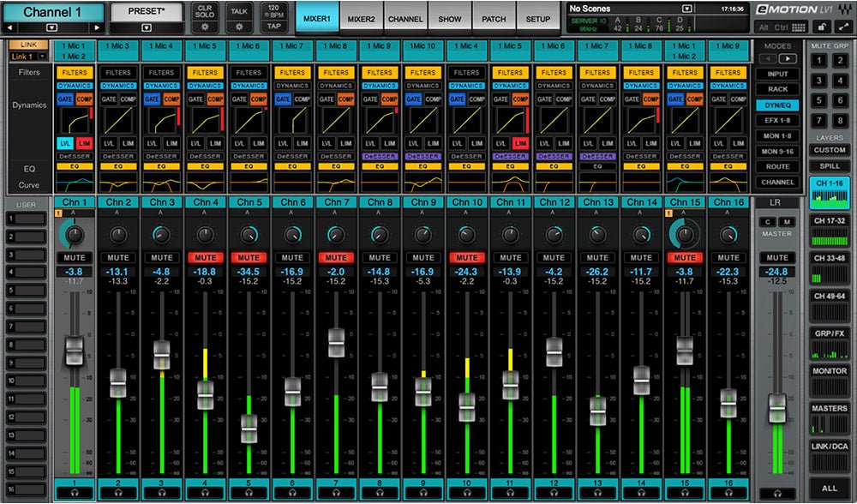Click the full-screen arrows icon
Image resolution: width=857 pixels, height=504 pixels.
pos(842,27)
